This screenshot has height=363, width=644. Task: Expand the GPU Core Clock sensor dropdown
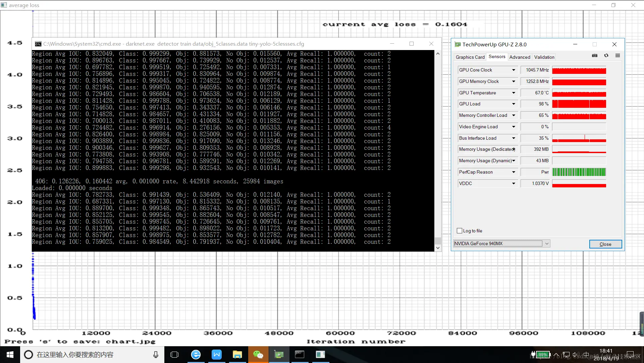pyautogui.click(x=514, y=70)
